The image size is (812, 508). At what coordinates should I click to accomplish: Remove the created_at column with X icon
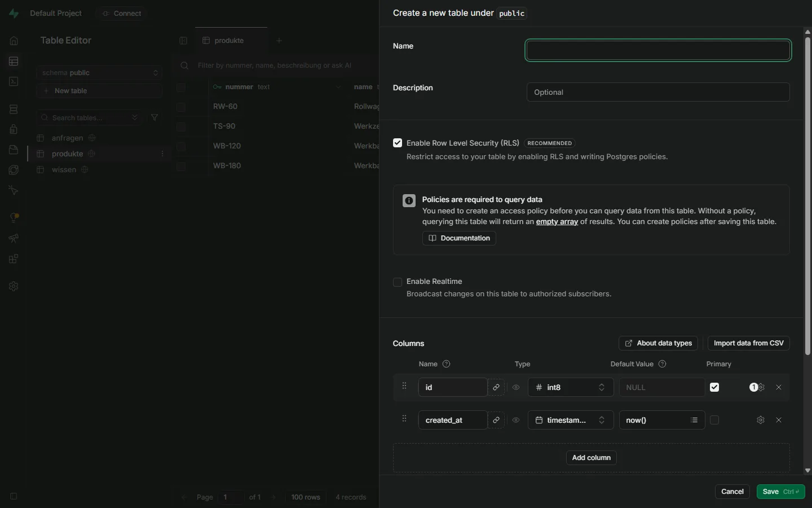(779, 420)
